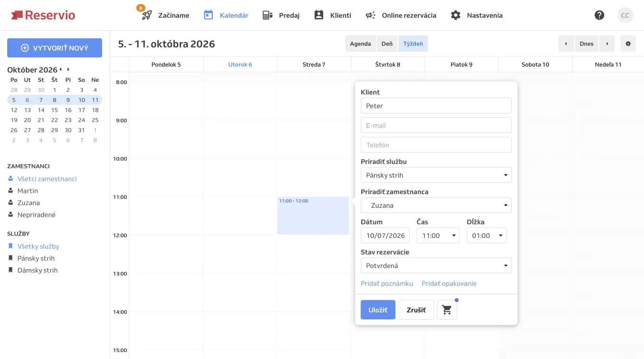Screen dimensions: 644x359
Task: Save the reservation with Uložiť
Action: [x=378, y=310]
